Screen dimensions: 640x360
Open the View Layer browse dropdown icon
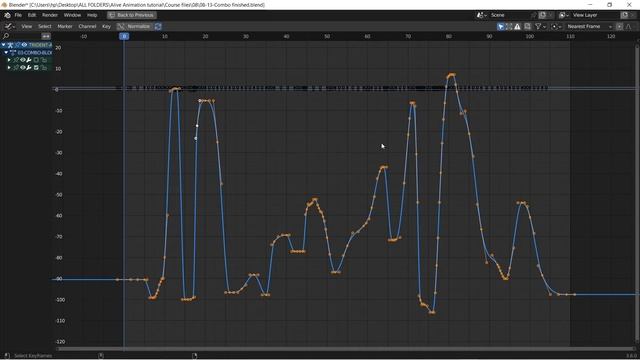pyautogui.click(x=564, y=15)
